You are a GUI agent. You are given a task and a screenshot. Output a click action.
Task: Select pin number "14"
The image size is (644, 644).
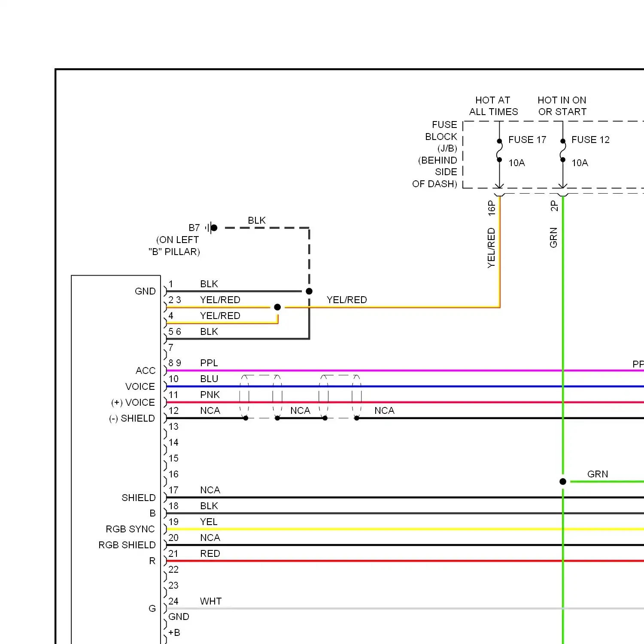(x=173, y=442)
